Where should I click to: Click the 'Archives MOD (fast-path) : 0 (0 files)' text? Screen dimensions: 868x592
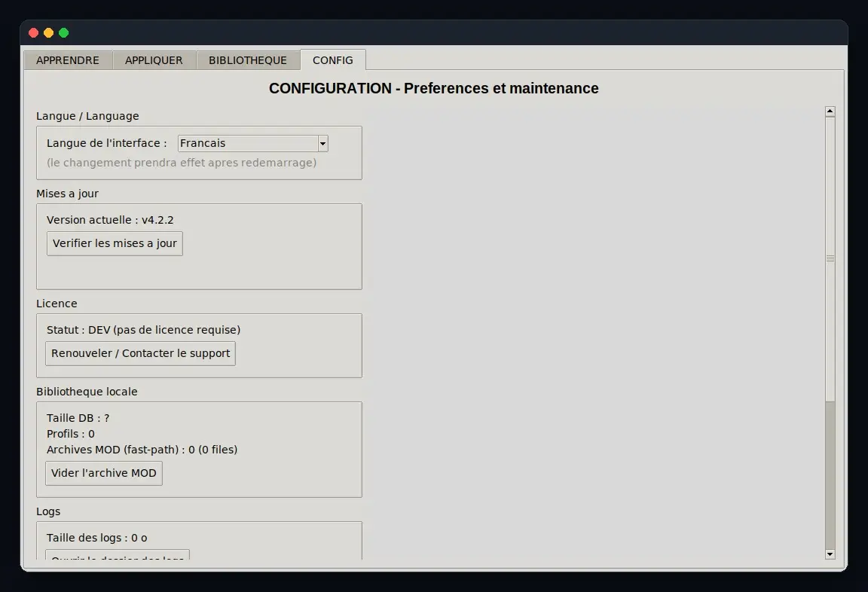click(x=142, y=449)
